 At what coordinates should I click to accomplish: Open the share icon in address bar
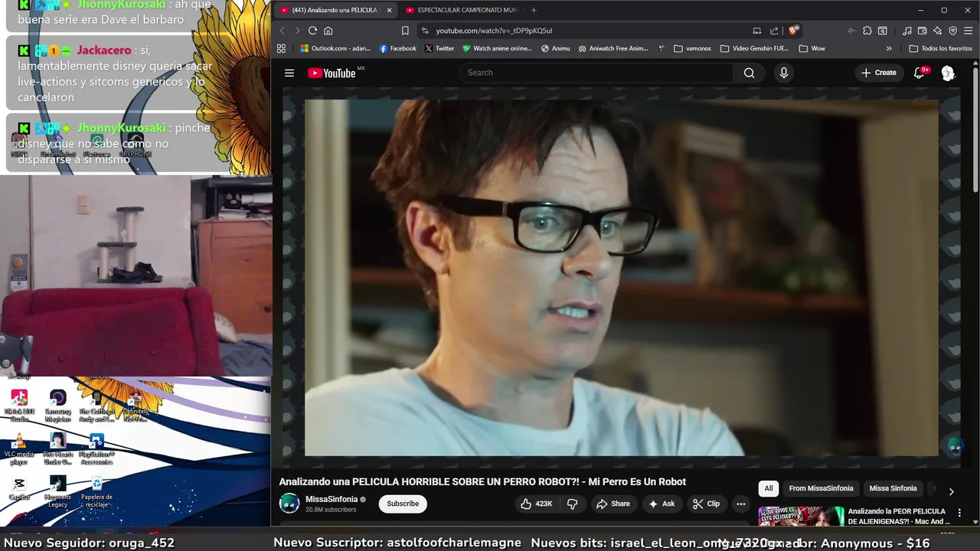[x=774, y=31]
